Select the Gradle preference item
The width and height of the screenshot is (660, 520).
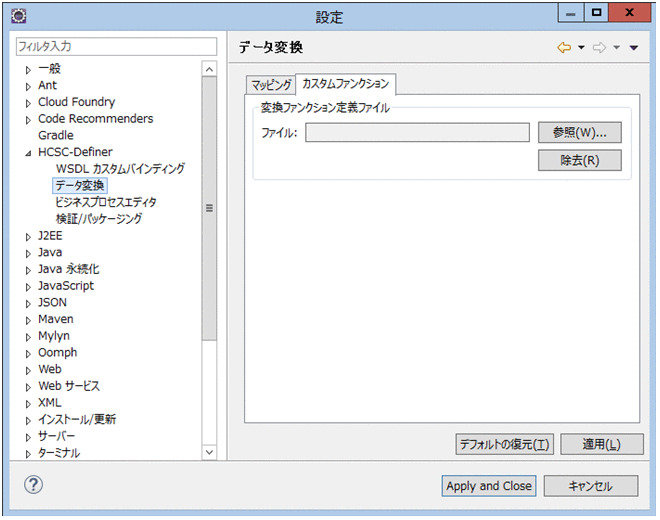(x=56, y=135)
